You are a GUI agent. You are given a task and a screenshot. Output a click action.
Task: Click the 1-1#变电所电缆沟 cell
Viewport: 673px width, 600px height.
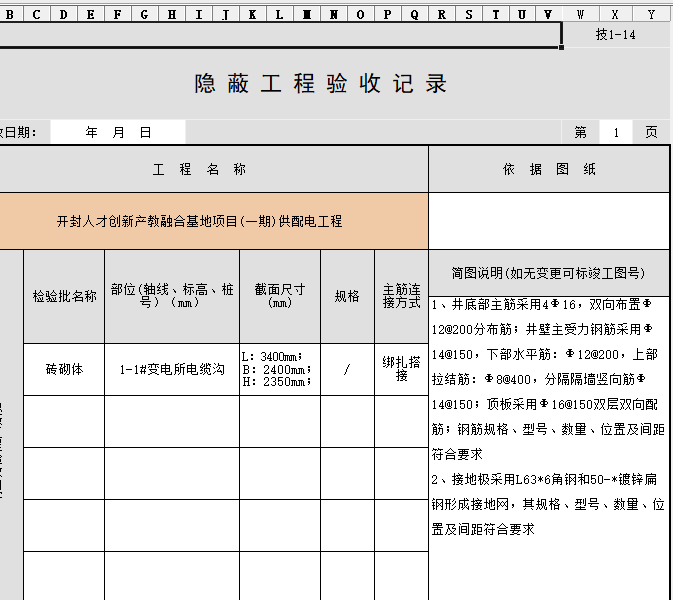pos(172,369)
